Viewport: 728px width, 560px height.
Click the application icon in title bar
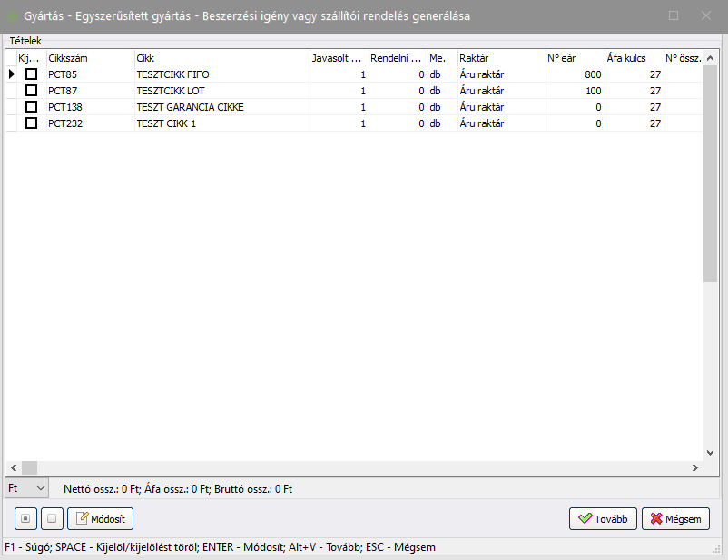(x=12, y=16)
